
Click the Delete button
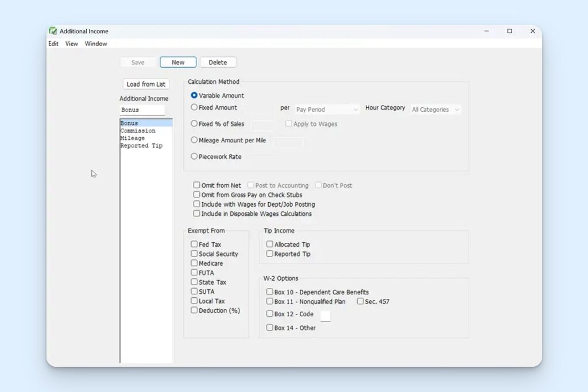pyautogui.click(x=218, y=62)
